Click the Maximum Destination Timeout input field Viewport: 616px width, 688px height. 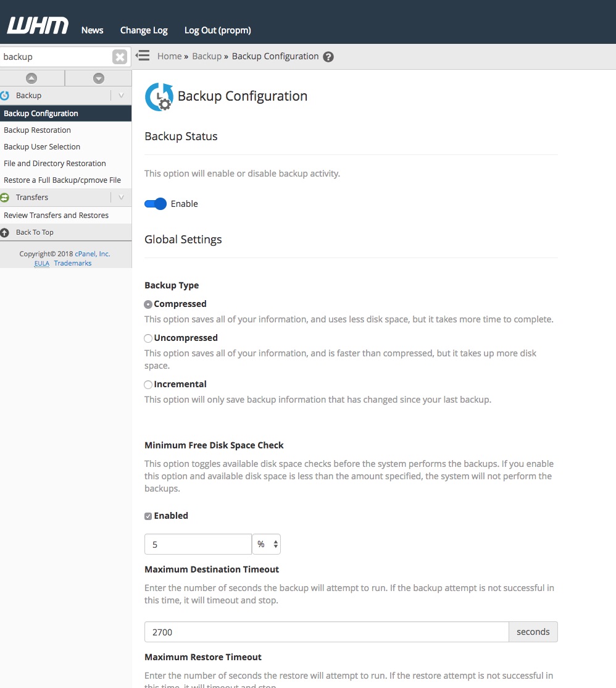(x=326, y=632)
